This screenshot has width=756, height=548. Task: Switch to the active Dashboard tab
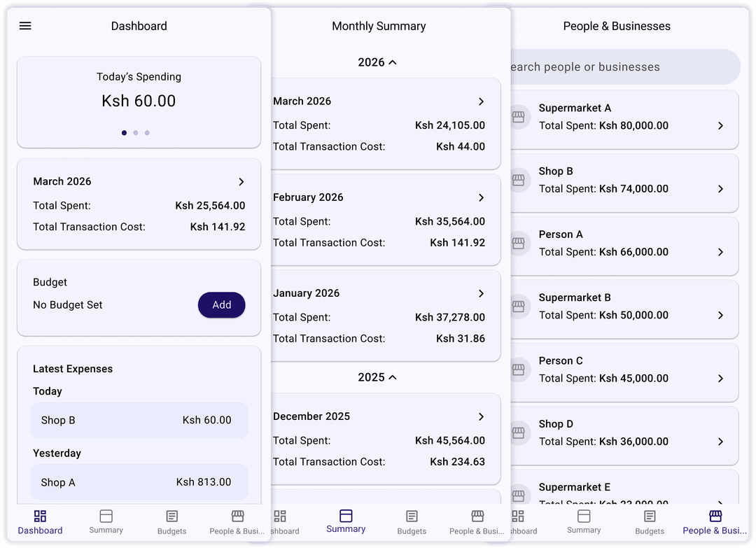click(40, 523)
